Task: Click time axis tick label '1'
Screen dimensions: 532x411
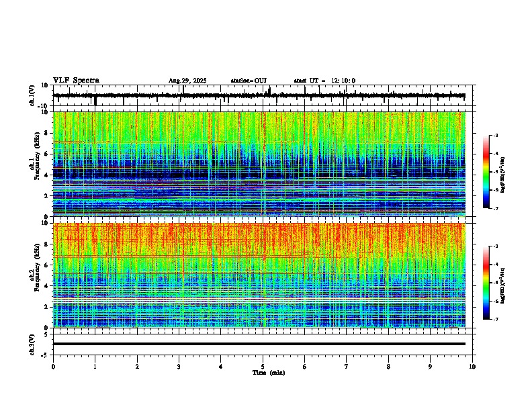Action: point(95,367)
